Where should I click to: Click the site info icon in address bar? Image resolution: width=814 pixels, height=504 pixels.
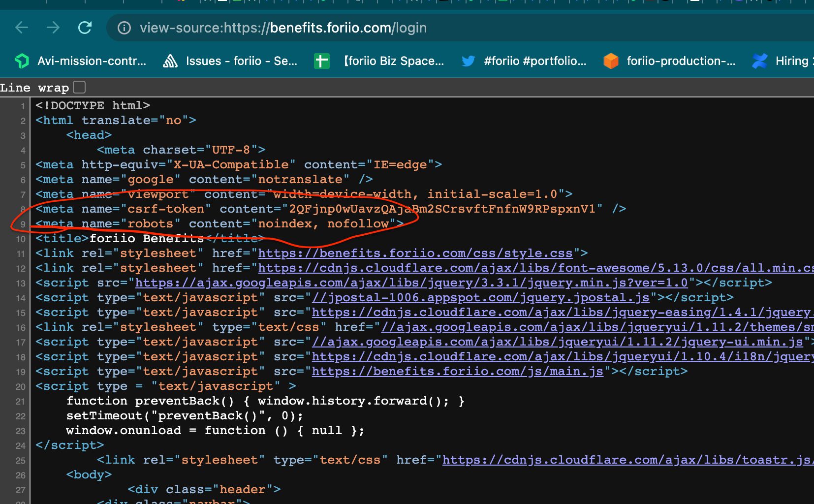click(x=124, y=28)
